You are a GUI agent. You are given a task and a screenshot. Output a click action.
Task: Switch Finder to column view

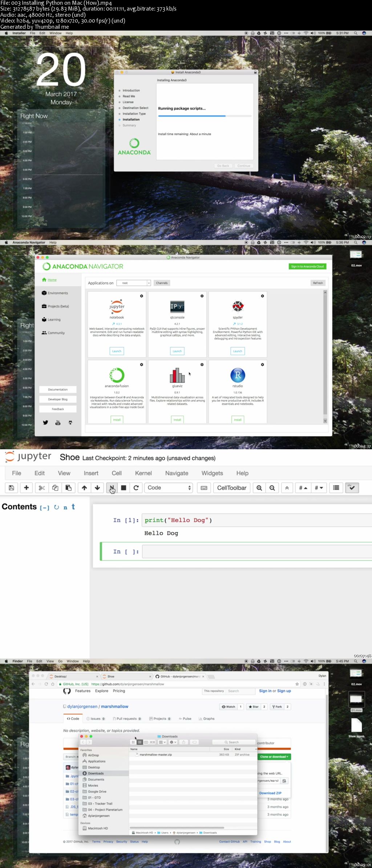click(x=146, y=742)
